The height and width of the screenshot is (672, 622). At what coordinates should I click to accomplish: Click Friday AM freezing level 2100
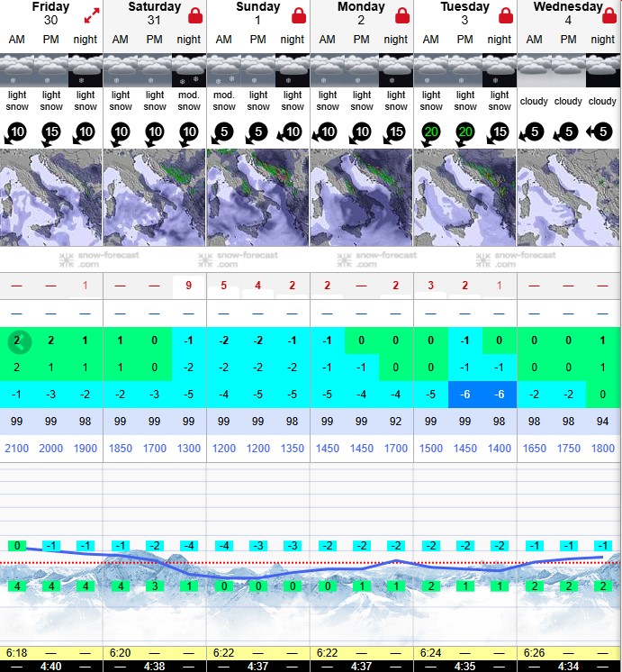coord(17,449)
